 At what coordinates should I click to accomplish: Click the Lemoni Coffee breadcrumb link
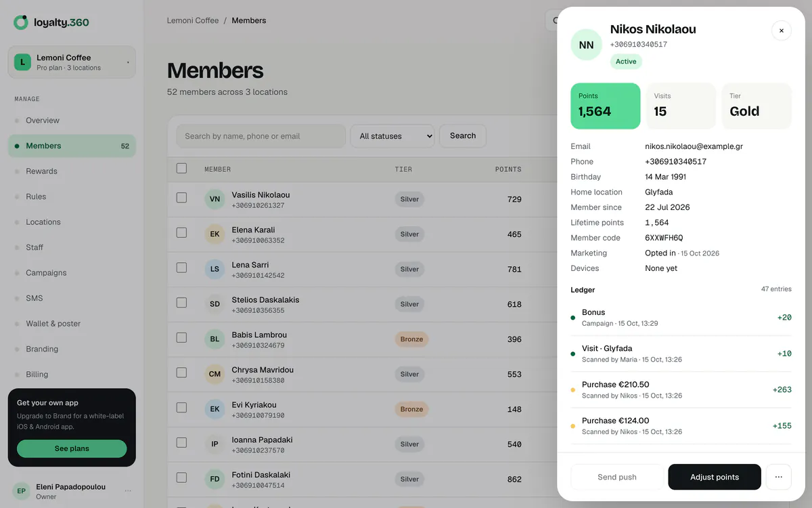point(193,20)
